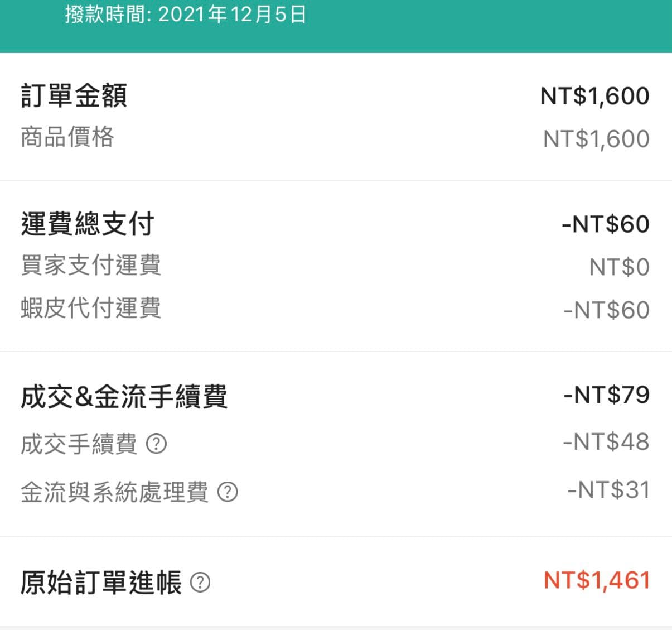Select the 訂單金額 heading

click(74, 95)
